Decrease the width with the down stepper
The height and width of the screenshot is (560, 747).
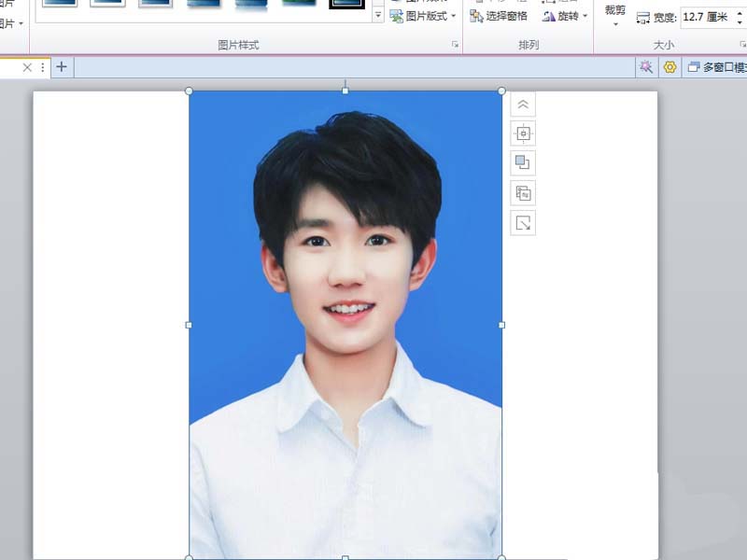click(740, 22)
